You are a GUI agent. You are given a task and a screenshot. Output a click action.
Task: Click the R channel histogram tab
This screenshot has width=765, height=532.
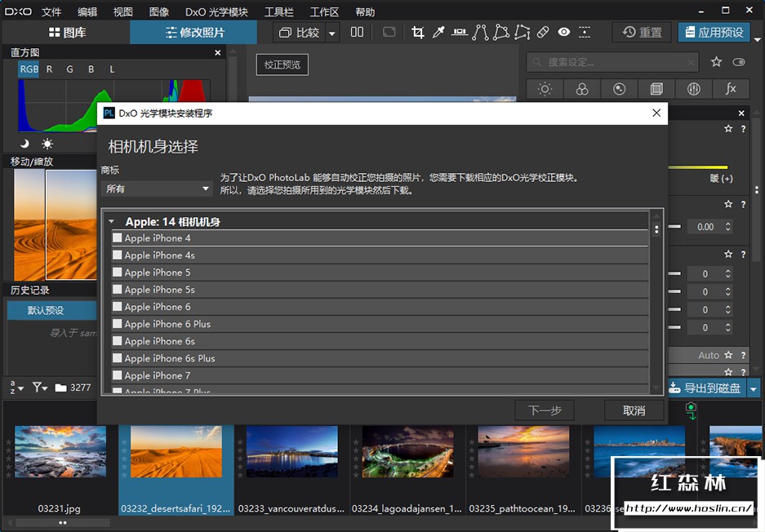point(47,69)
